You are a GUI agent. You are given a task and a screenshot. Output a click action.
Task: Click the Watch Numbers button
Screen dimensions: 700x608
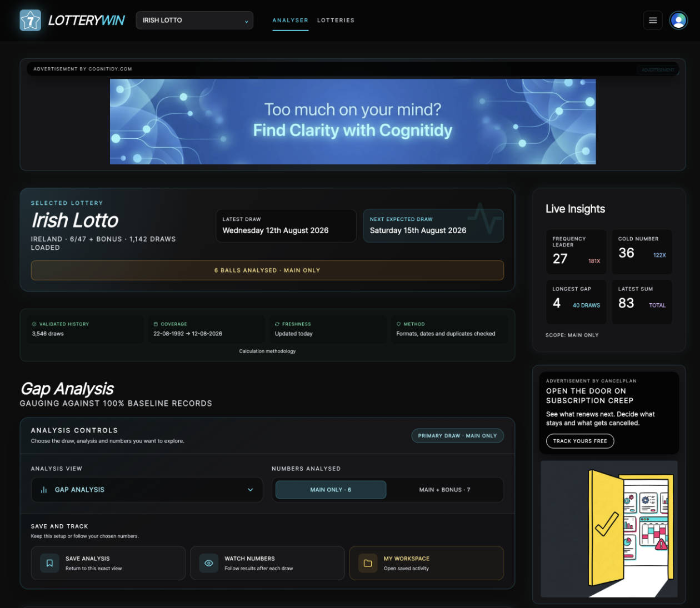[267, 563]
